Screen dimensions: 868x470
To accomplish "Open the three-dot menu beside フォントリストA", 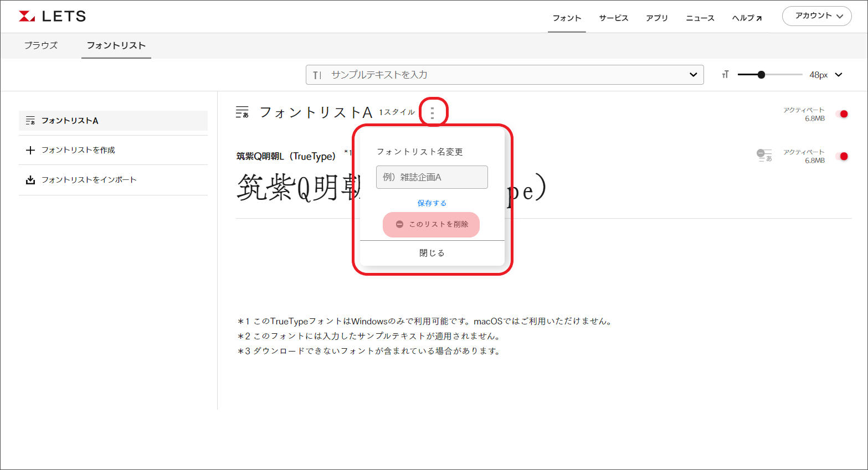I will point(433,112).
